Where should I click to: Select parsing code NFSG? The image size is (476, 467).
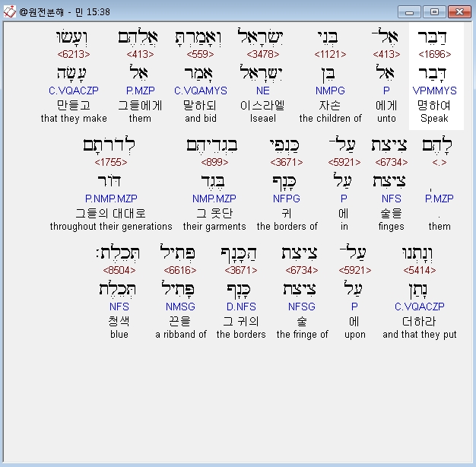302,307
